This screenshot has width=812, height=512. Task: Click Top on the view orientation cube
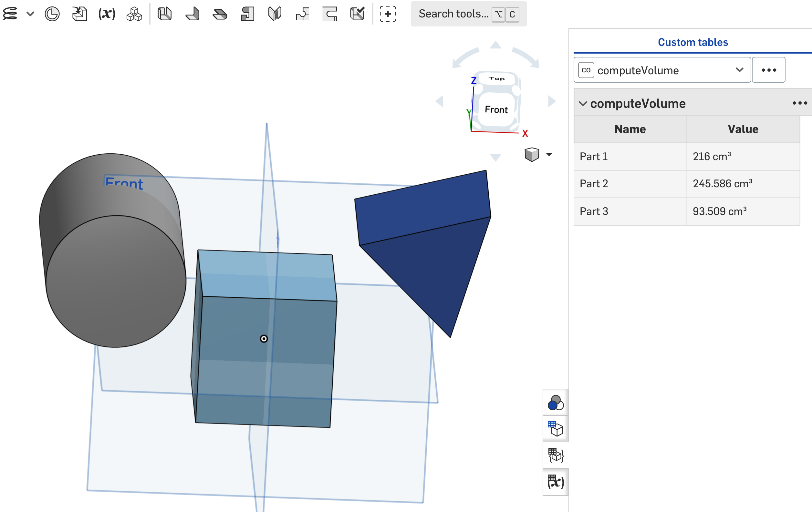point(496,78)
